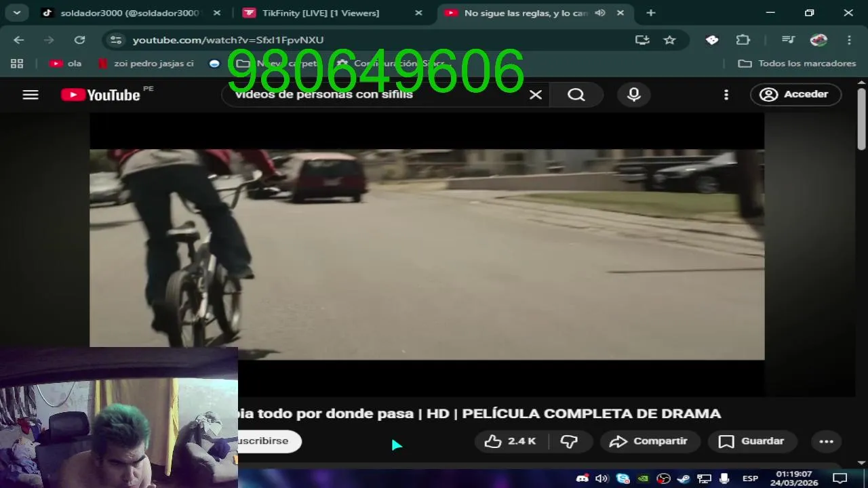Open media controls icon in toolbar
Viewport: 868px width, 488px height.
[787, 40]
